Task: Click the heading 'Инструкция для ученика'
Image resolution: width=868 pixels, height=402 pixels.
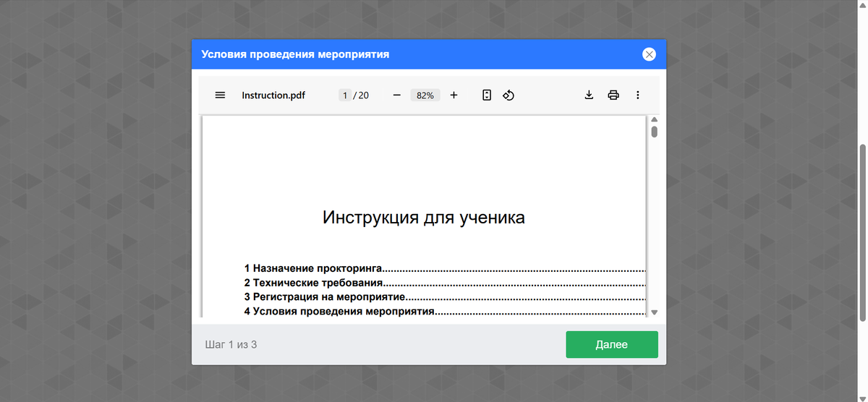Action: point(424,218)
